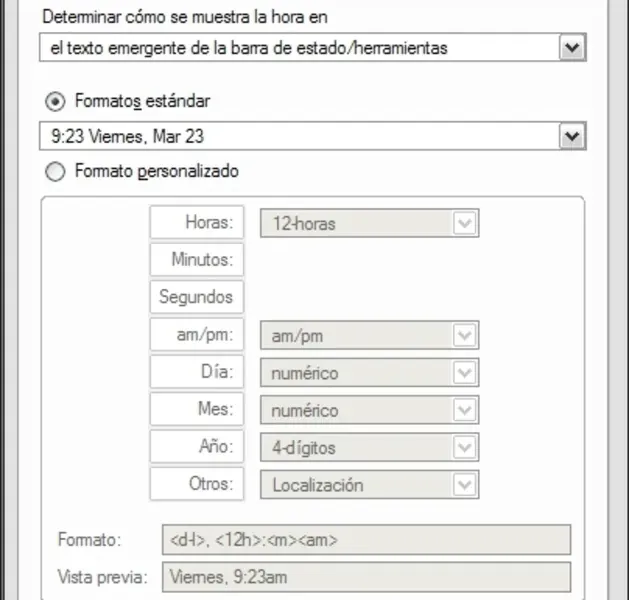Expand the standard formats dropdown arrow
Viewport: 629px width, 600px height.
pyautogui.click(x=571, y=136)
